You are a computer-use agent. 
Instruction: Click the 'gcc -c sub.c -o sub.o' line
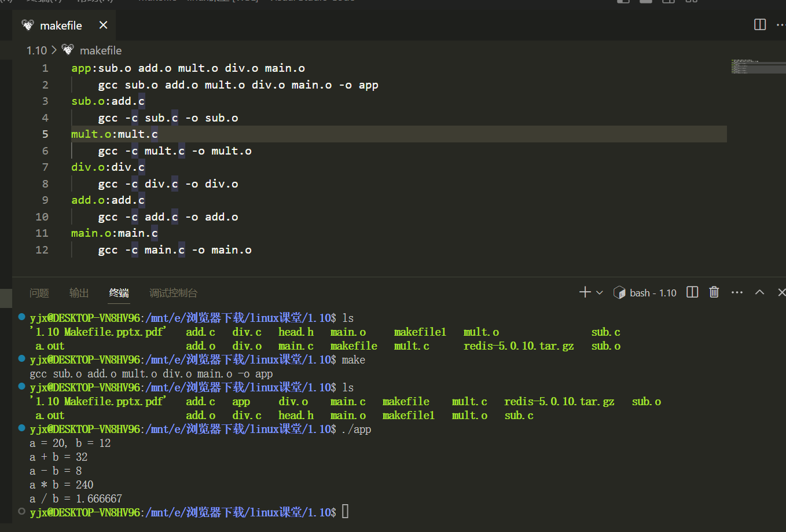point(168,118)
